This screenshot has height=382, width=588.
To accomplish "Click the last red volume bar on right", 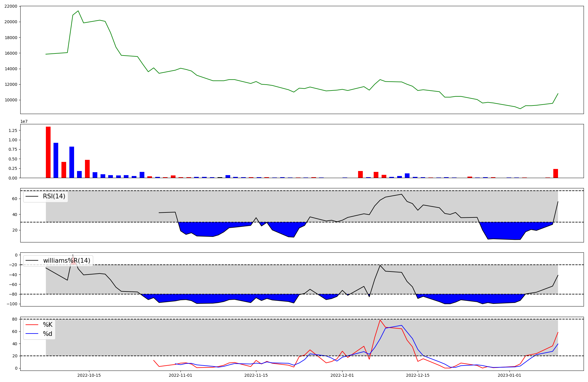I will (x=555, y=173).
